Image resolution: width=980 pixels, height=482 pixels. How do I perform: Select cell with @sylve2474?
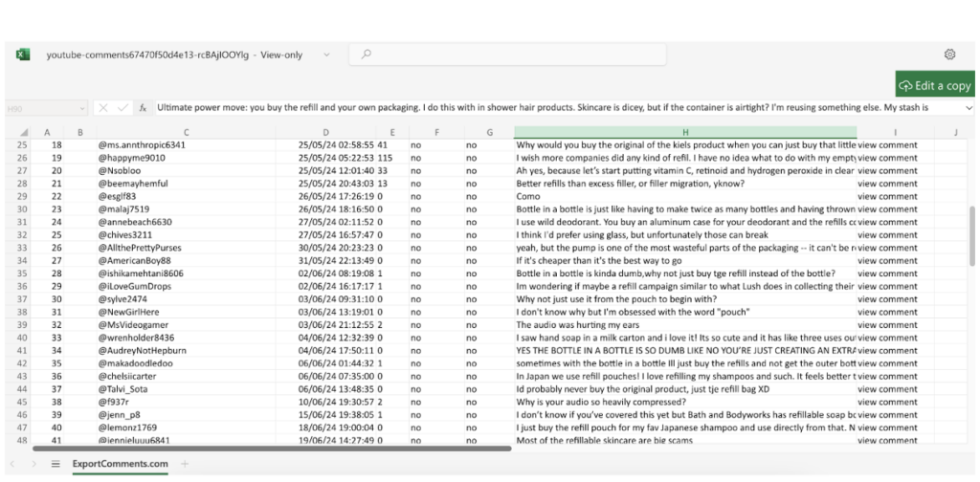(x=186, y=299)
